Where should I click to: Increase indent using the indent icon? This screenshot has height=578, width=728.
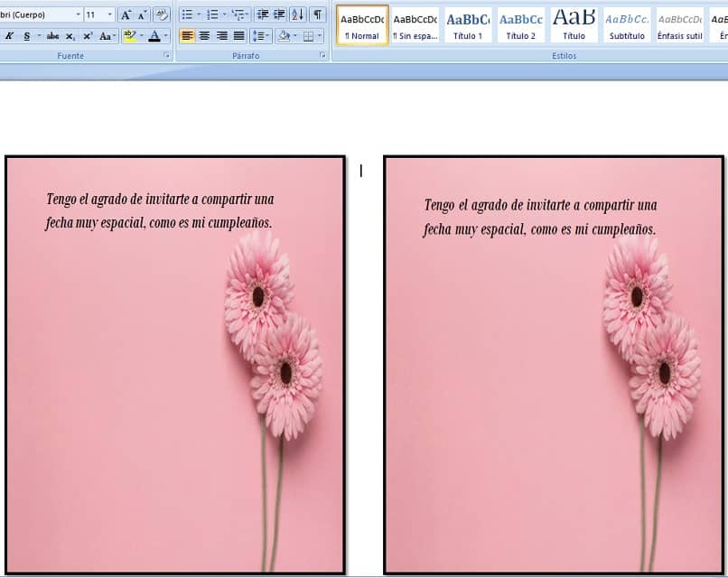point(278,14)
